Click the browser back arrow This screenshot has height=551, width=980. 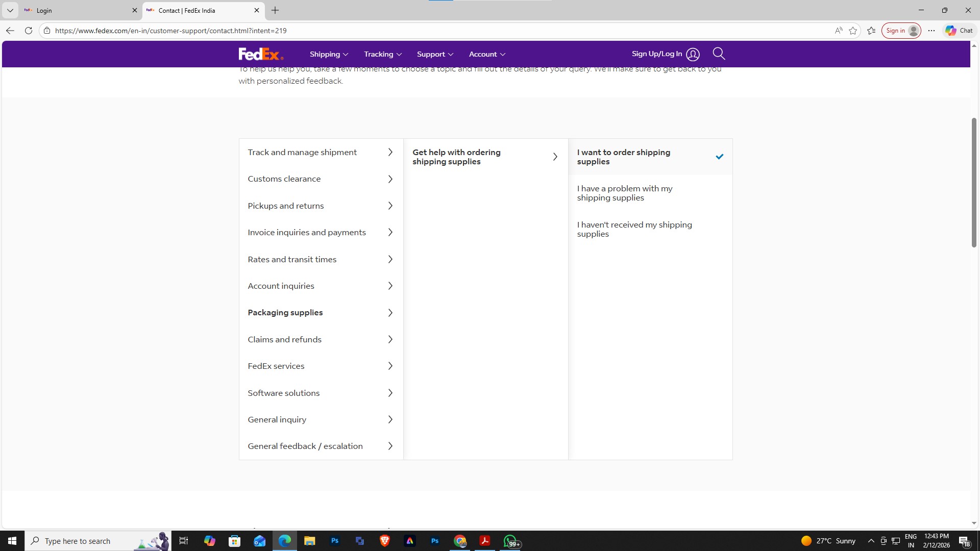[10, 31]
